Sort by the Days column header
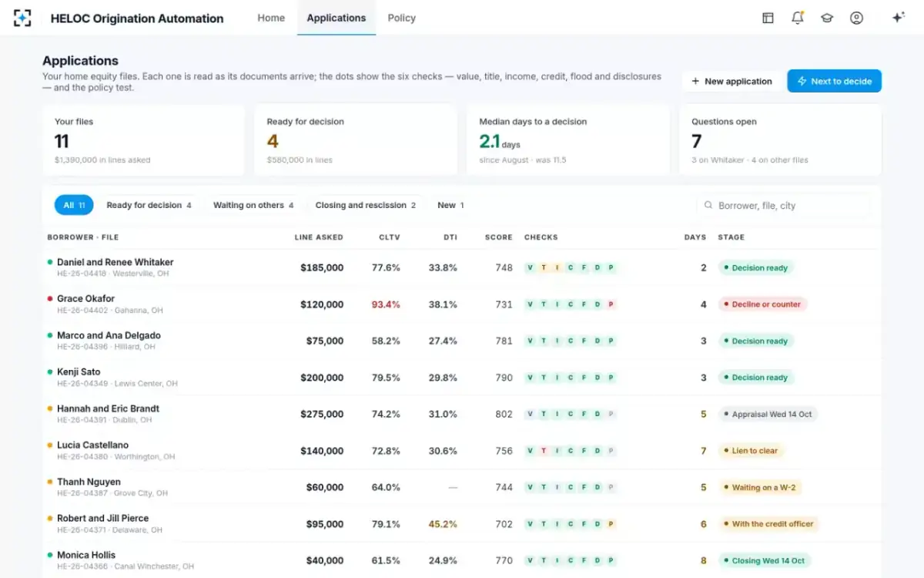 [695, 237]
